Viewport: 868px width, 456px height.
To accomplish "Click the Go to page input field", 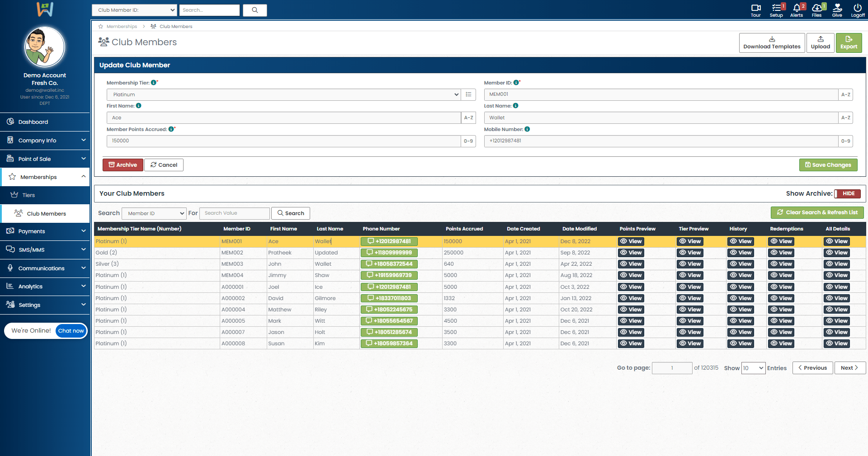I will click(x=672, y=368).
